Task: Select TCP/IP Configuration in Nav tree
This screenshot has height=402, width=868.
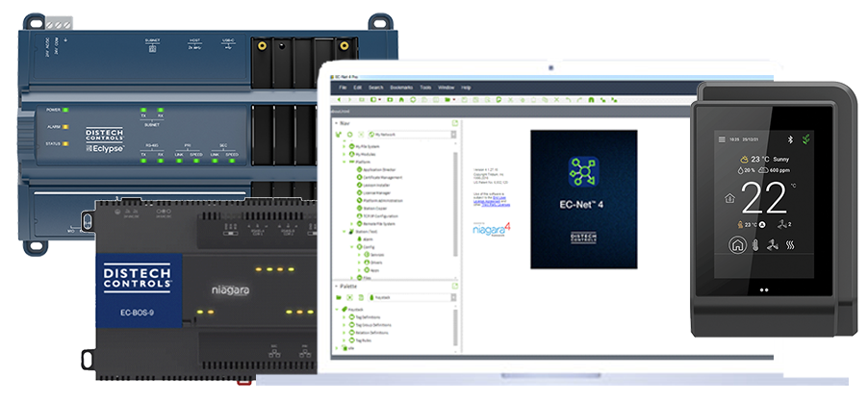Action: pos(381,216)
